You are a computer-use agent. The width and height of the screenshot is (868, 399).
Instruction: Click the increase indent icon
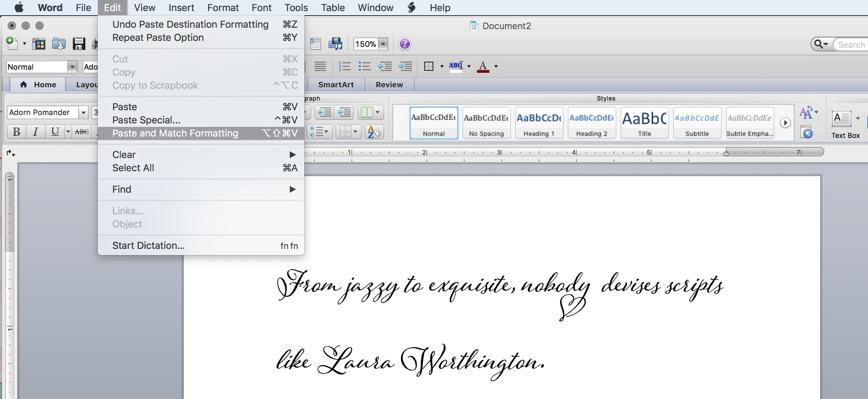pos(405,66)
